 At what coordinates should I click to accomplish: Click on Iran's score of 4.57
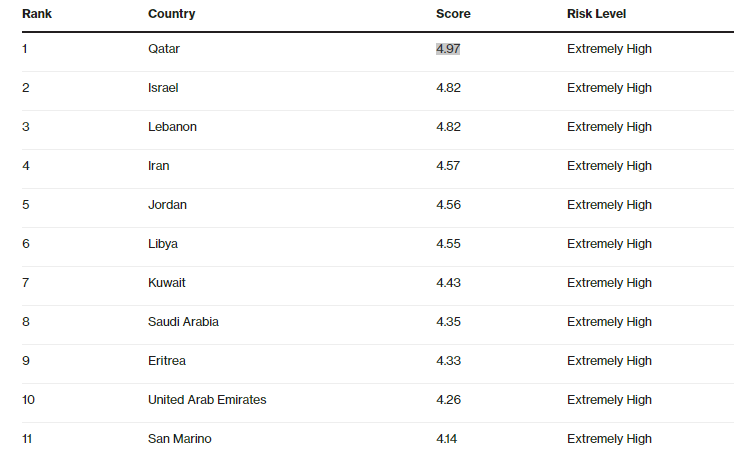point(448,166)
